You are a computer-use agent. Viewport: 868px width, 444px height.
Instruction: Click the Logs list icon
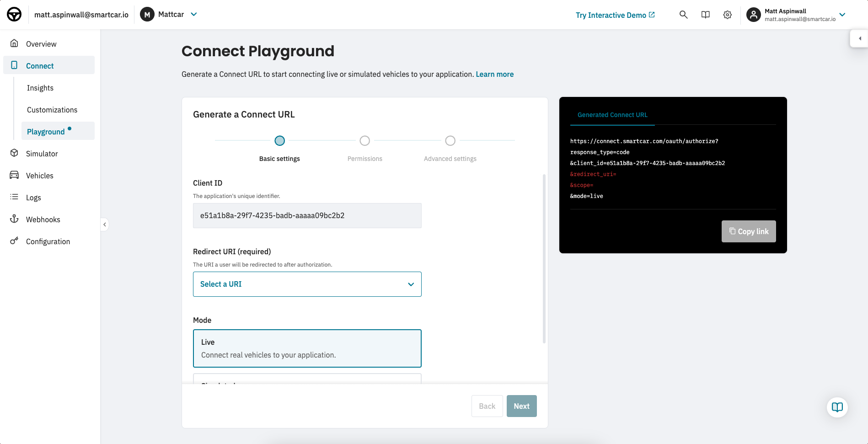pos(14,197)
